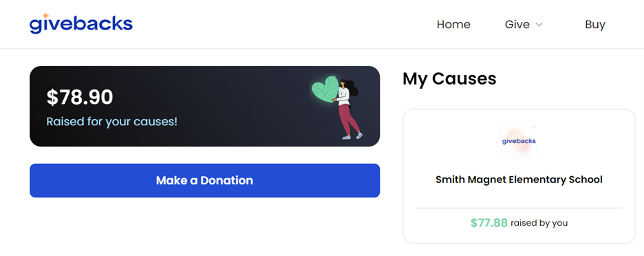
Task: Click the Make a Donation button
Action: pos(204,180)
